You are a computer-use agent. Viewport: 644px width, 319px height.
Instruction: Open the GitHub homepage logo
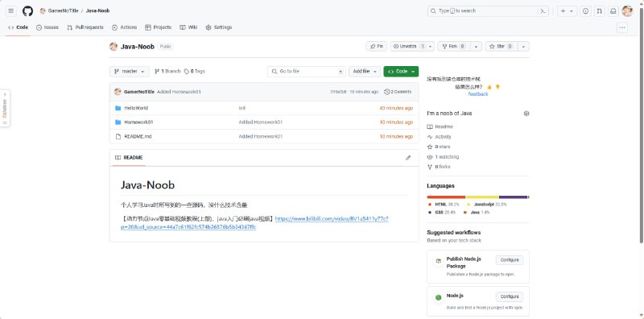click(x=27, y=11)
